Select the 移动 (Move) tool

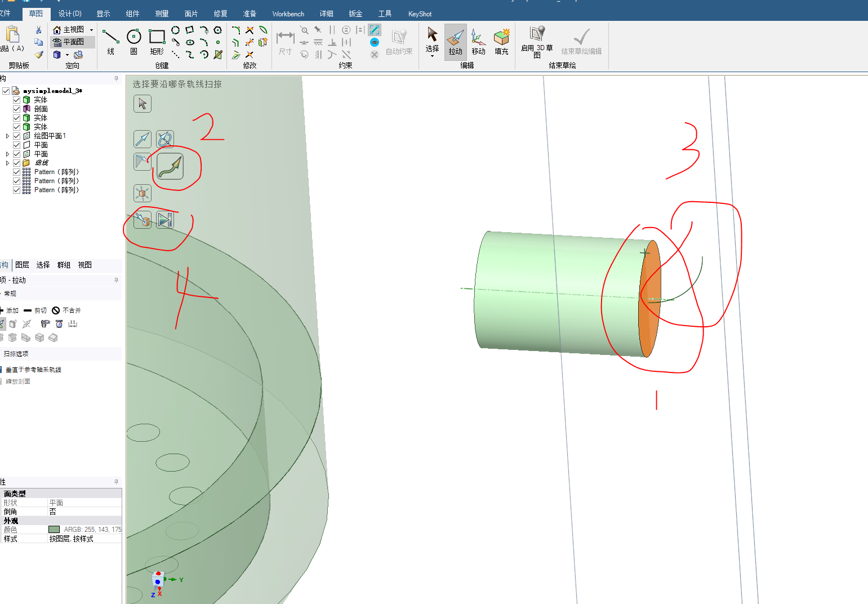pyautogui.click(x=478, y=42)
